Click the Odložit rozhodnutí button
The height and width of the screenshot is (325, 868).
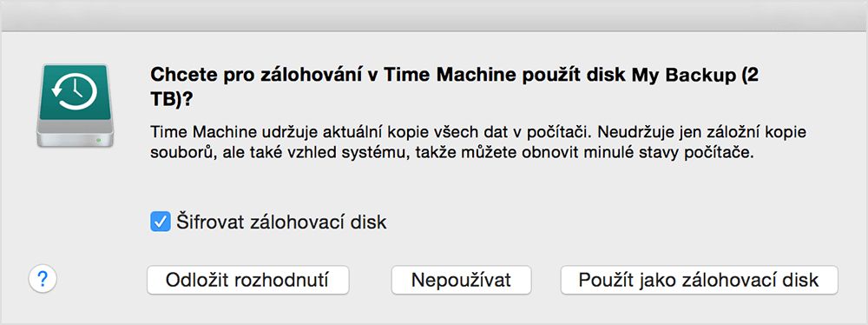247,280
